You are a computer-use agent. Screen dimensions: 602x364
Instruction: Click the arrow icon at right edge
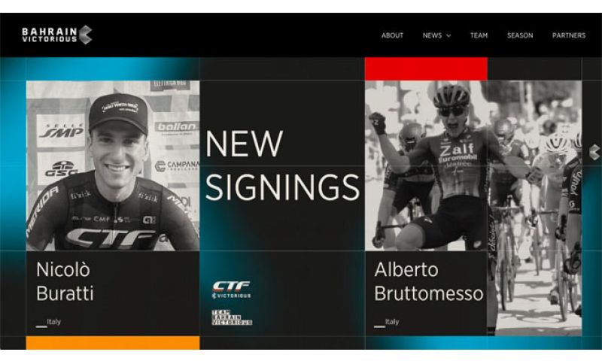(594, 152)
